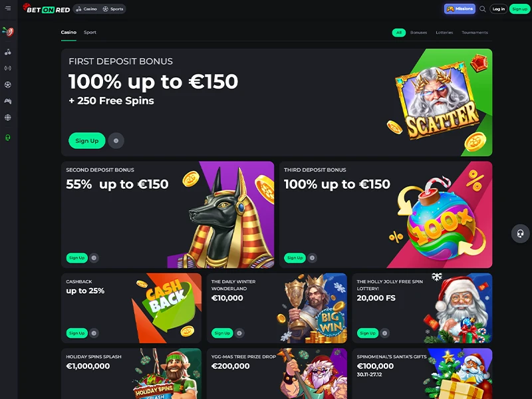Sign up for the Second Deposit Bonus
Screen dimensions: 532x399
pos(77,258)
